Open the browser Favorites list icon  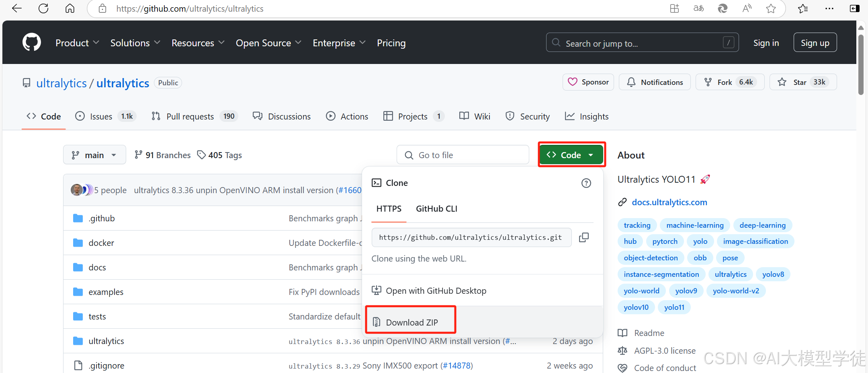(x=803, y=8)
